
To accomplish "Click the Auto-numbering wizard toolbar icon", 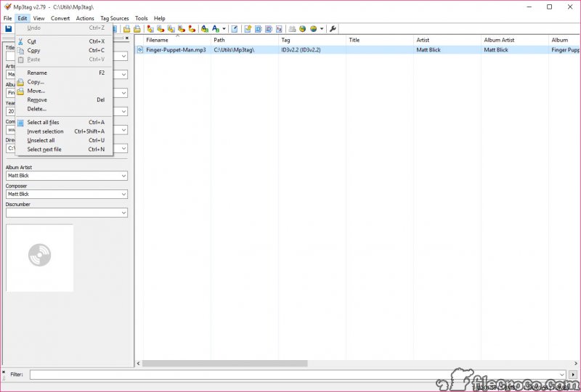I will 279,28.
